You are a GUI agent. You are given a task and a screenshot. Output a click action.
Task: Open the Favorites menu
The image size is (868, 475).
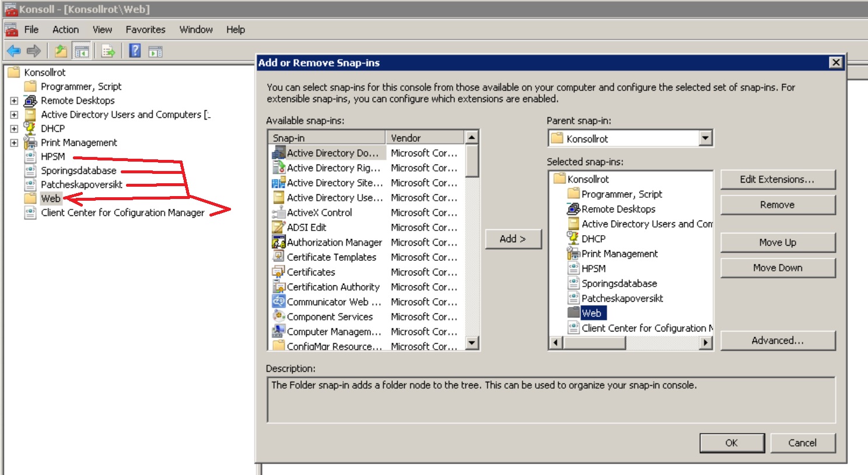coord(145,29)
